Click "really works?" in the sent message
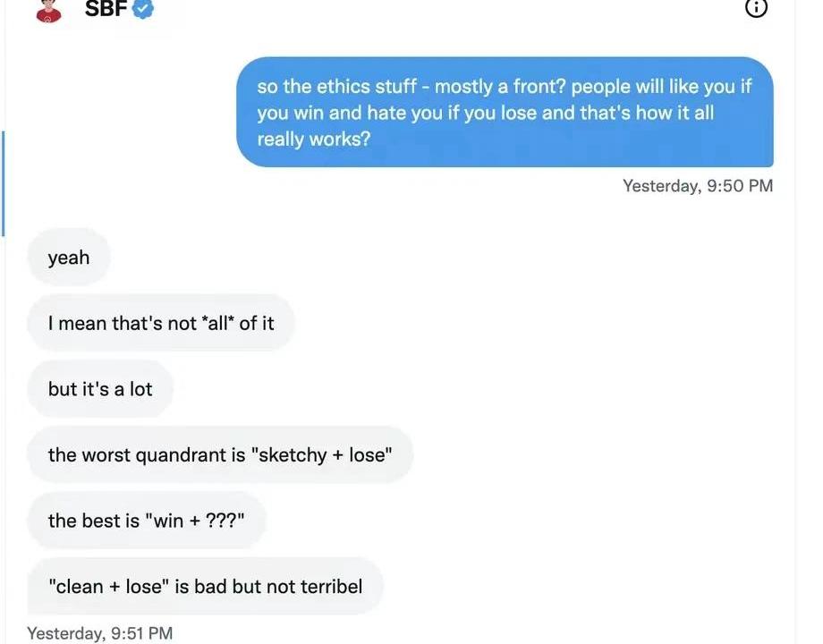The height and width of the screenshot is (644, 823). [x=313, y=140]
